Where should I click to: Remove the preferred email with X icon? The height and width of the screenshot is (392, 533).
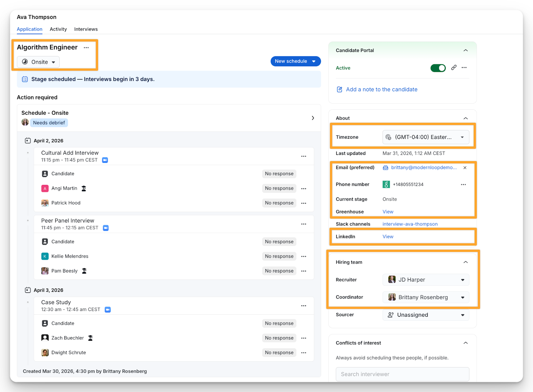(x=465, y=168)
